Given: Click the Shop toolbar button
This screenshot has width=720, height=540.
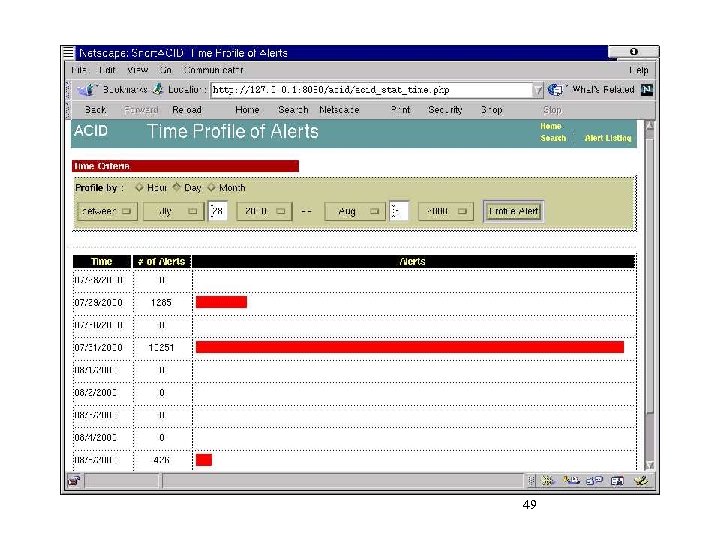Looking at the screenshot, I should click(492, 110).
